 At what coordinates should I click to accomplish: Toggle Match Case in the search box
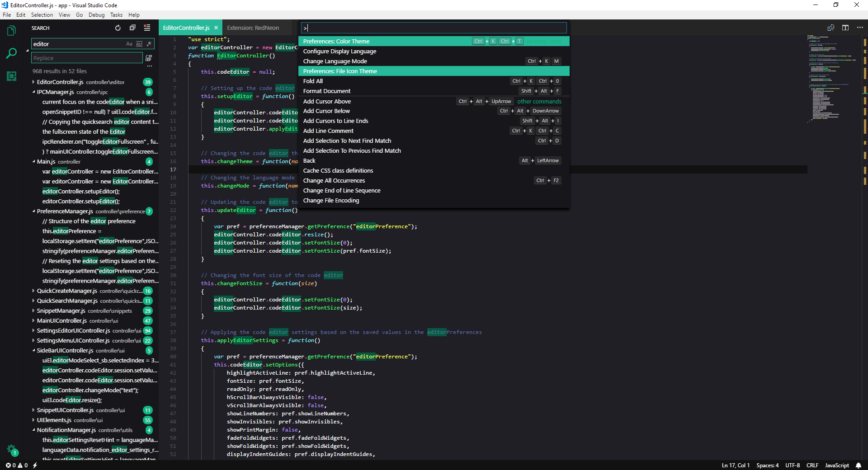point(129,44)
